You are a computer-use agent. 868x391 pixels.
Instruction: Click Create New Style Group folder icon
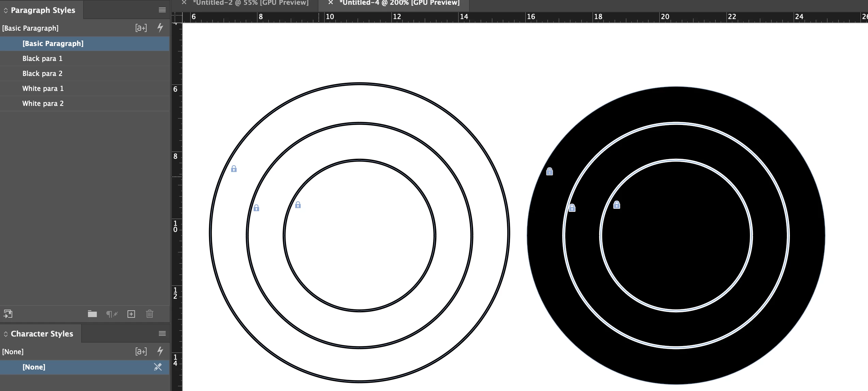coord(92,314)
